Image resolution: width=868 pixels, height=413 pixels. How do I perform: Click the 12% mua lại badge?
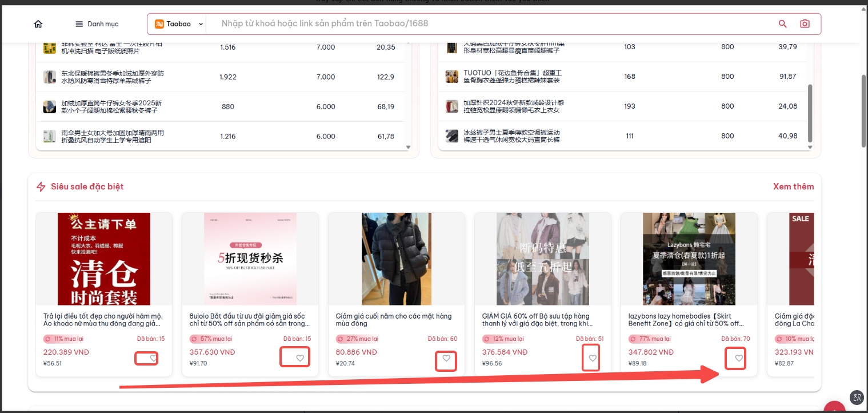pos(503,339)
